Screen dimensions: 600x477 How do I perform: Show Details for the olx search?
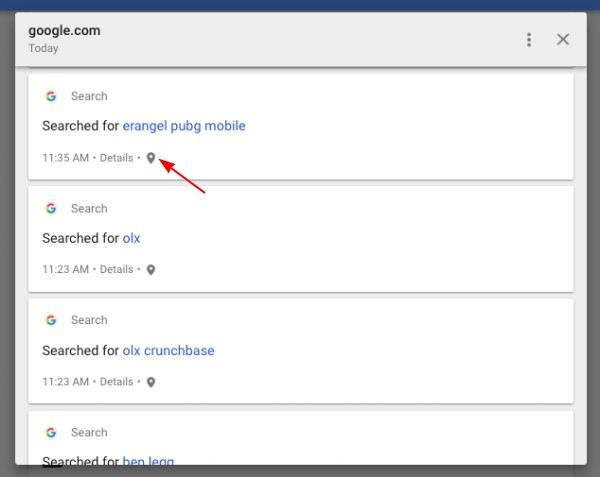pos(116,269)
